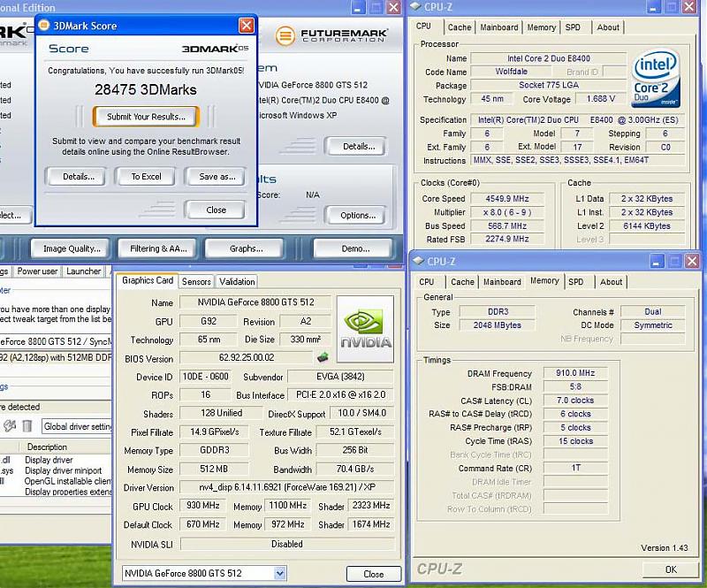This screenshot has height=588, width=707.
Task: Click the Driver Version field in GPU-Z
Action: (286, 487)
